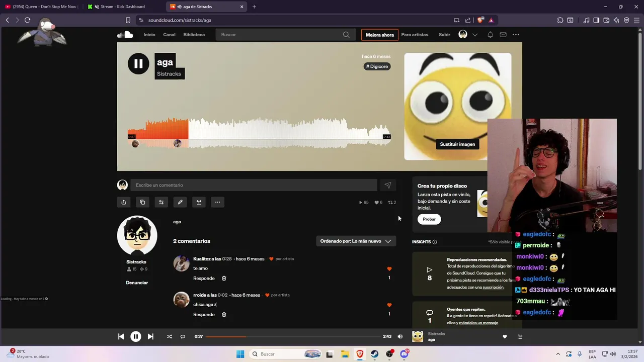Open Brave Wallet icon in toolbar
644x362 pixels.
(x=606, y=20)
